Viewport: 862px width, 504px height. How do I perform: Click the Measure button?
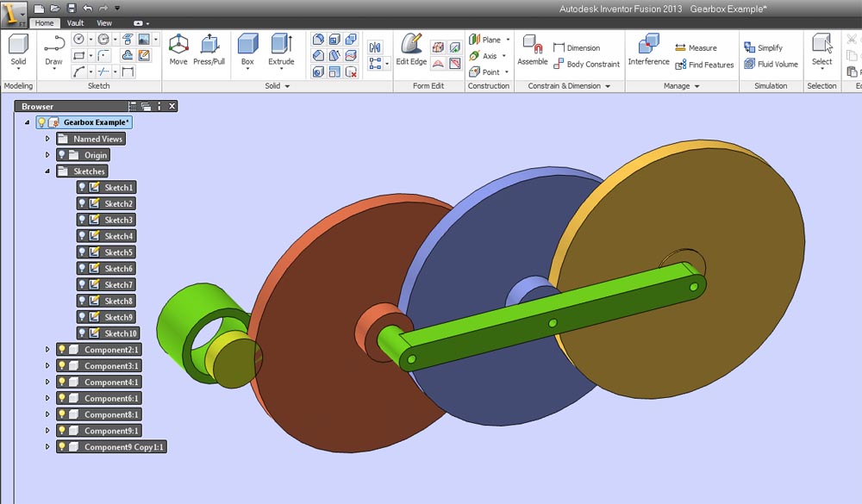tap(696, 48)
